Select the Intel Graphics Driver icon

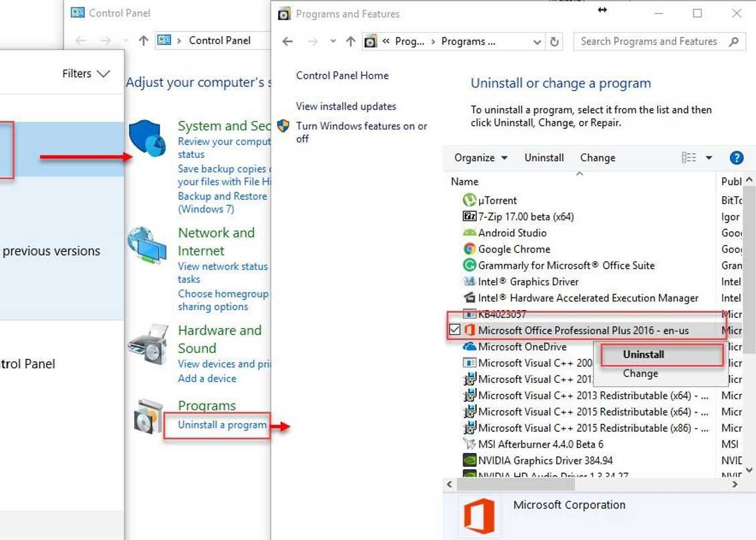coord(469,281)
